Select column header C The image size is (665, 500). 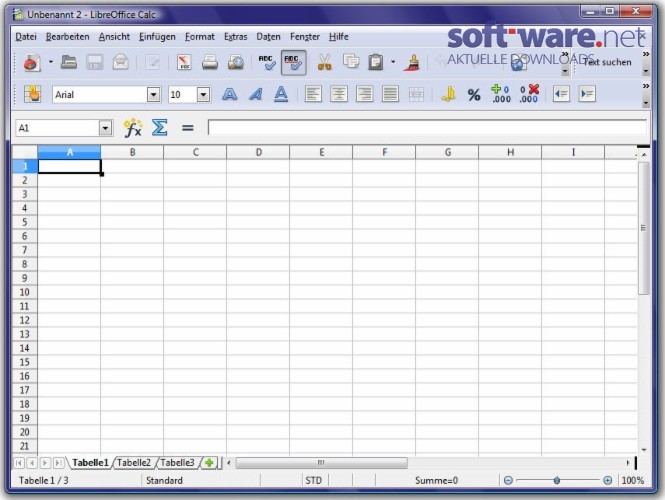click(x=195, y=152)
